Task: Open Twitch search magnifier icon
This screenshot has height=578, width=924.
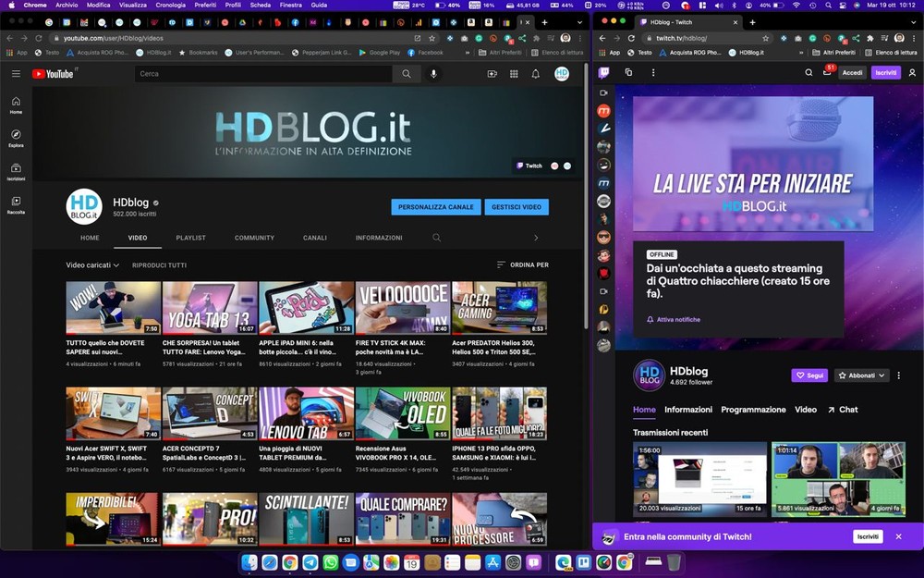Action: pos(808,72)
